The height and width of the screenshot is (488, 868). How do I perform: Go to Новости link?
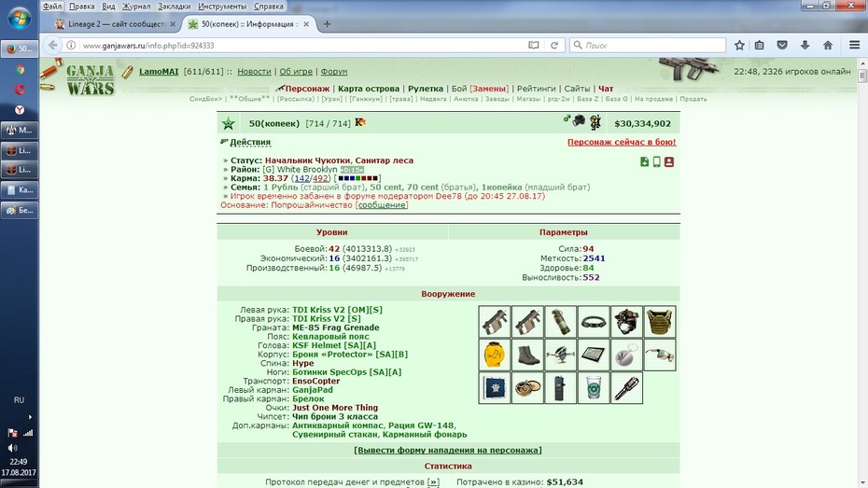coord(254,71)
